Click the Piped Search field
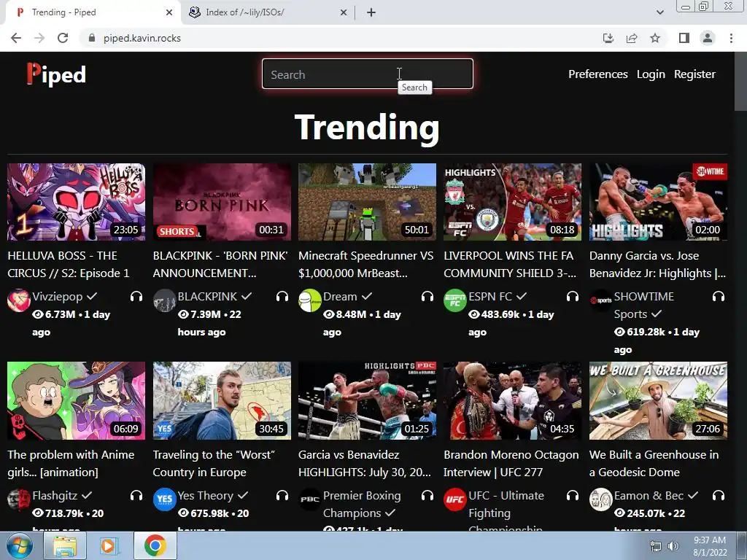Image resolution: width=747 pixels, height=560 pixels. [368, 74]
